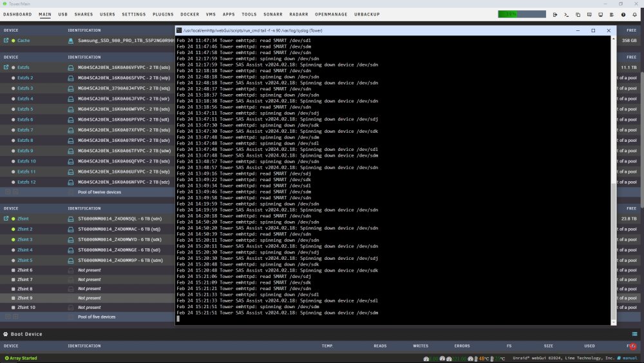644x363 pixels.
Task: Open the Settings tab
Action: pyautogui.click(x=134, y=14)
